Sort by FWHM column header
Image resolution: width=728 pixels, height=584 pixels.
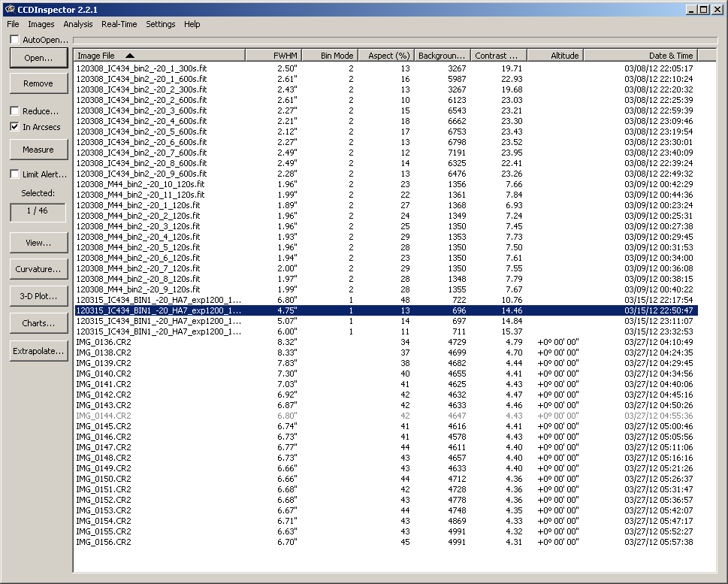coord(273,56)
